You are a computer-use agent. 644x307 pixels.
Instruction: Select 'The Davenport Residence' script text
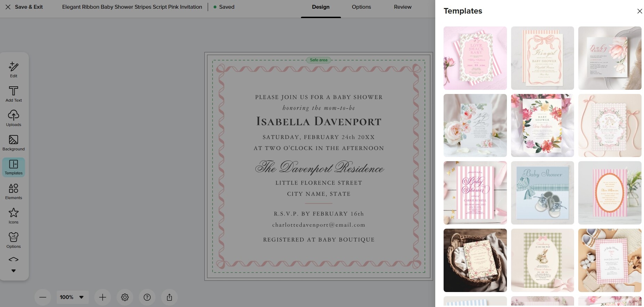[319, 167]
